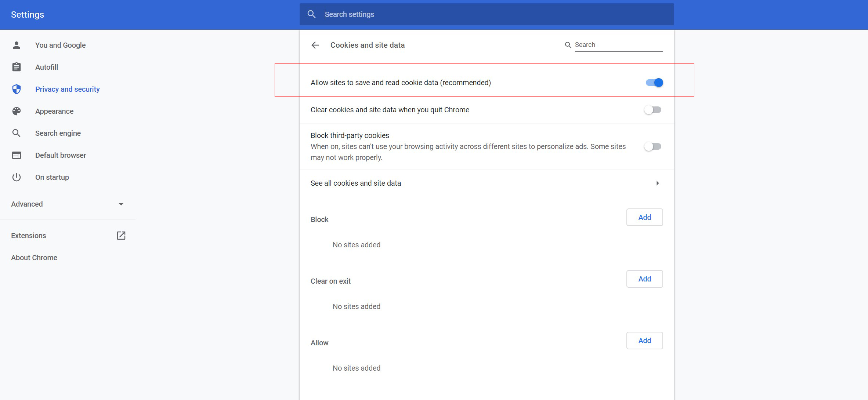Click the small magnifier icon beside cookies Search
This screenshot has height=400, width=868.
point(568,45)
